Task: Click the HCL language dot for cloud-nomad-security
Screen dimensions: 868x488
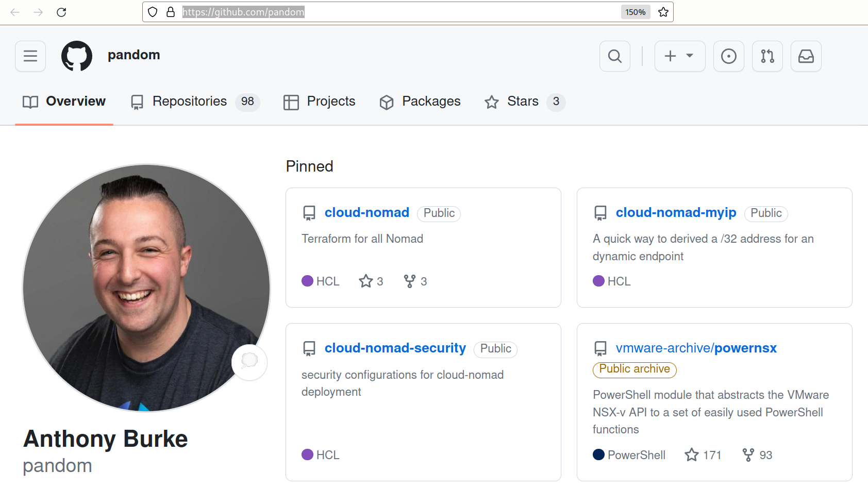Action: 307,455
